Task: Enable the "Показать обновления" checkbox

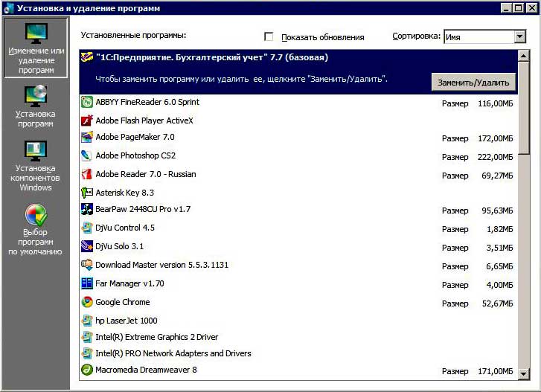Action: pos(269,37)
